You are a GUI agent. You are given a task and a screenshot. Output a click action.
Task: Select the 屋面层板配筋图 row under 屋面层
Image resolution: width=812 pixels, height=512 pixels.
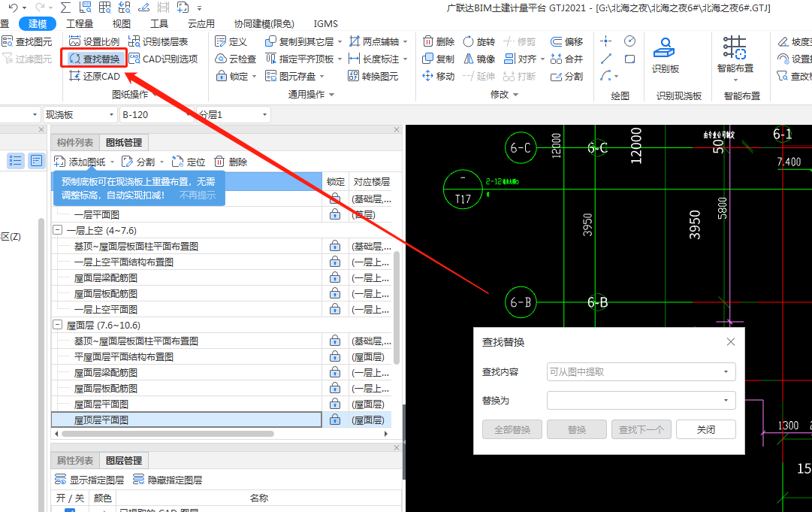188,388
